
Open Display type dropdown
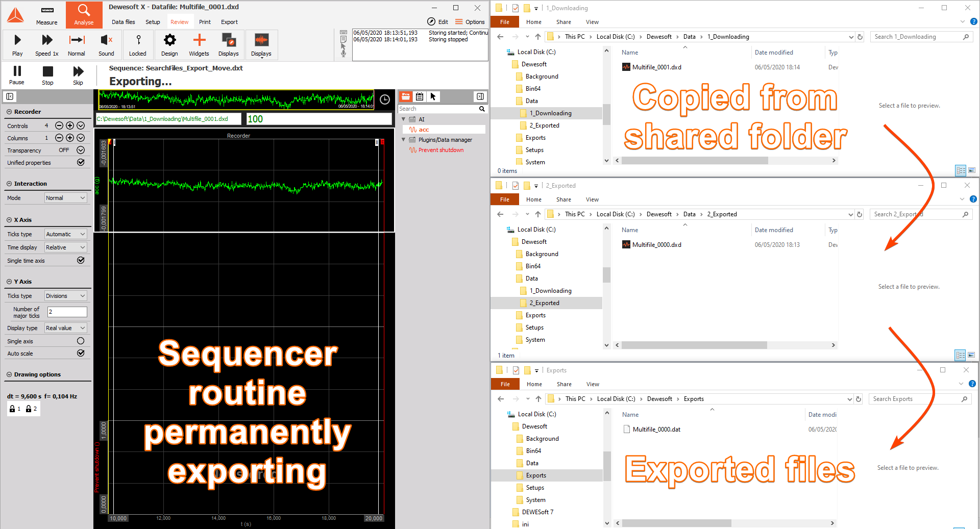pyautogui.click(x=66, y=328)
